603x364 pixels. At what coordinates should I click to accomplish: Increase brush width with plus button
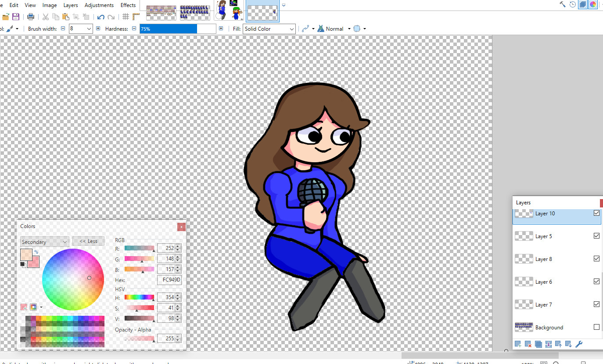(98, 29)
